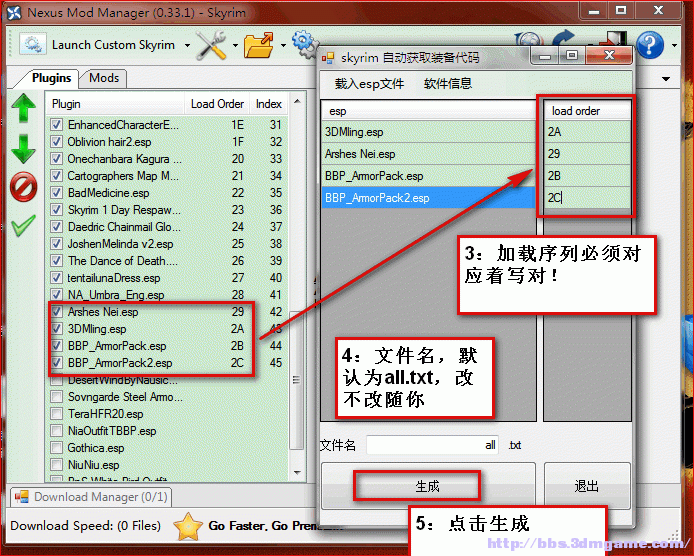Click the blue help question mark icon

tap(649, 44)
